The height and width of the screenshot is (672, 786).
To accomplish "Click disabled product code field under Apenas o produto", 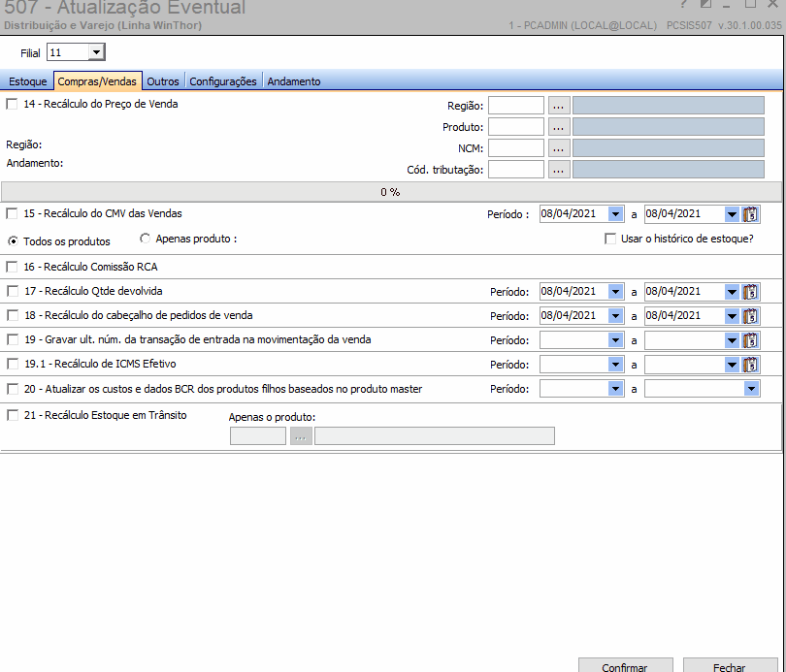I will 258,436.
